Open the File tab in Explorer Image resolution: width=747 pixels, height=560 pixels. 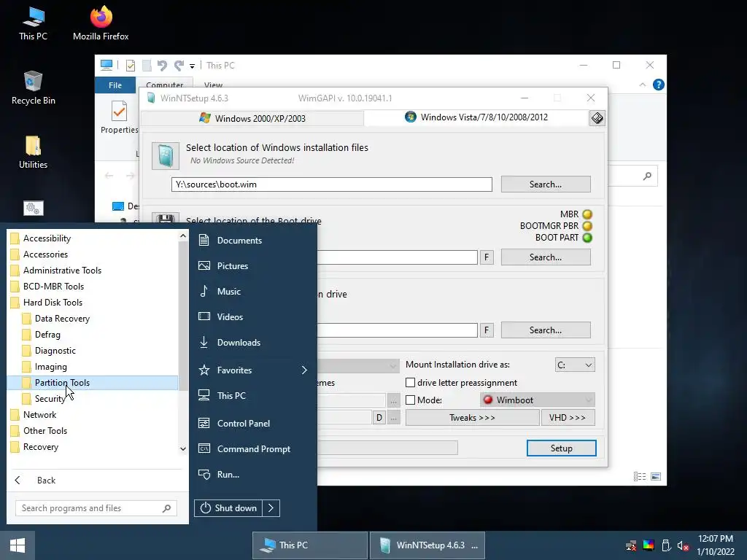point(115,85)
